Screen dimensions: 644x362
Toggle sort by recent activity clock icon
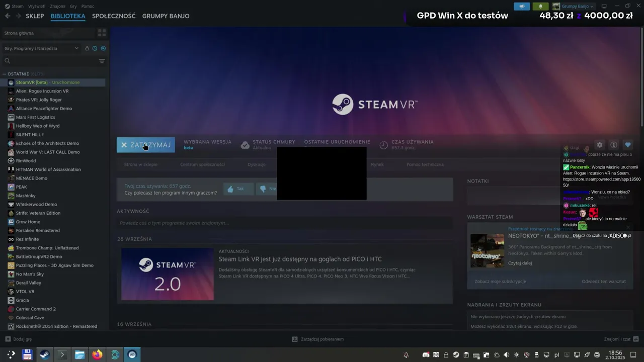95,48
